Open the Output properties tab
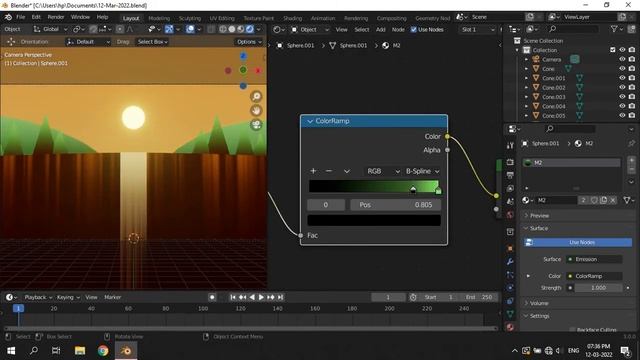Screen dimensions: 640x360 [510, 175]
